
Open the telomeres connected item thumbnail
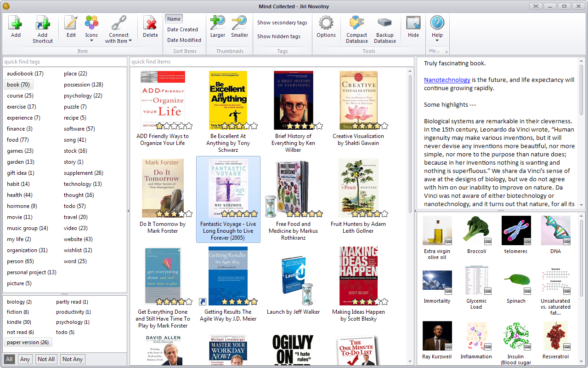(x=516, y=230)
